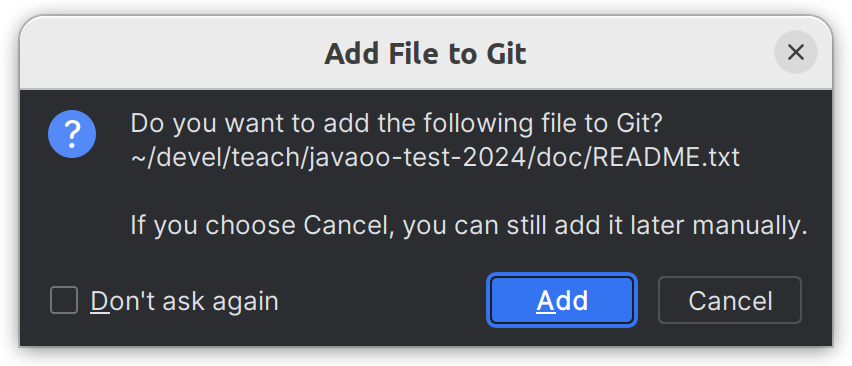Click the white question mark symbol in circle
The image size is (852, 366).
pos(72,134)
